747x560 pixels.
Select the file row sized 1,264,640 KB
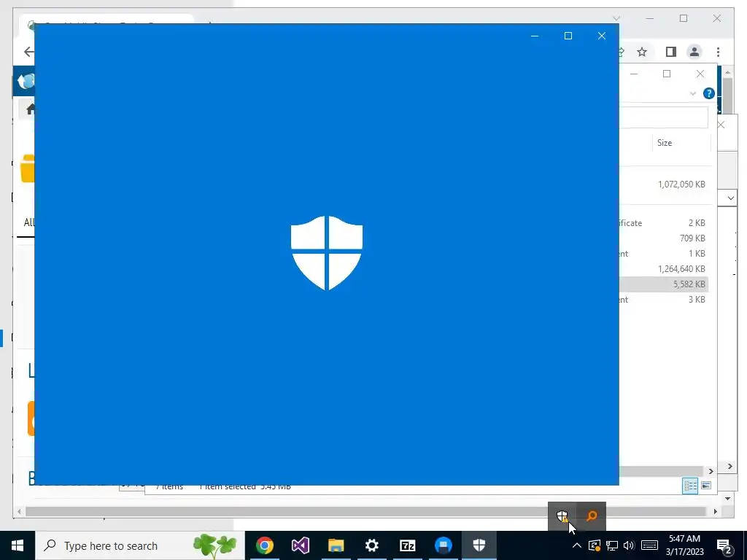[664, 268]
